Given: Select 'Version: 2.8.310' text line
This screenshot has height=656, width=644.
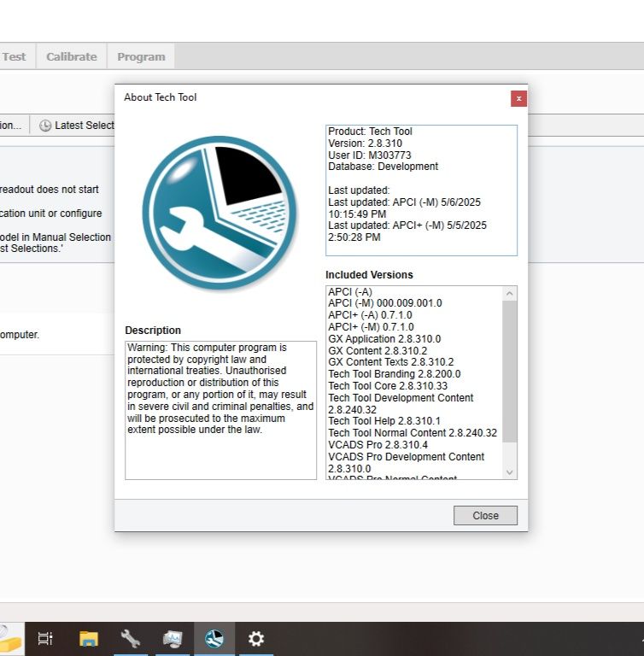Looking at the screenshot, I should (x=365, y=143).
